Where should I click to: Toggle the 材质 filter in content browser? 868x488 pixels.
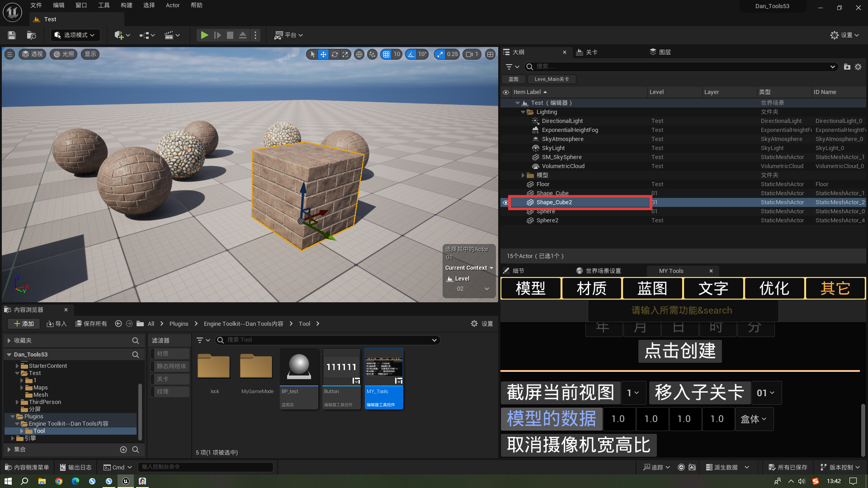[170, 354]
